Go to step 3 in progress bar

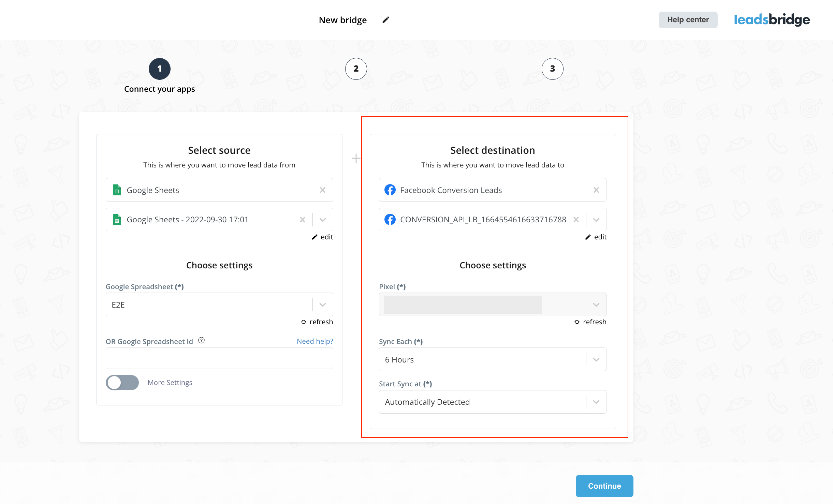[x=553, y=69]
